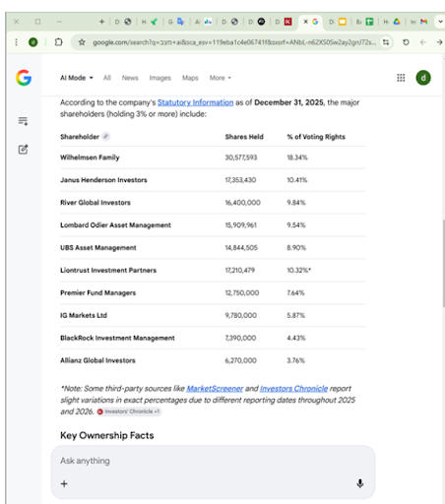
Task: Switch to the Maps results tab
Action: [x=190, y=78]
